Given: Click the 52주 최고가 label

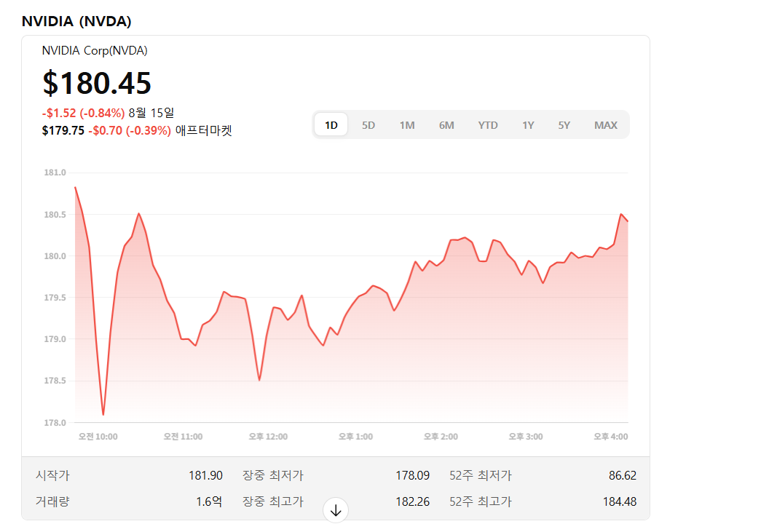Looking at the screenshot, I should [x=481, y=501].
